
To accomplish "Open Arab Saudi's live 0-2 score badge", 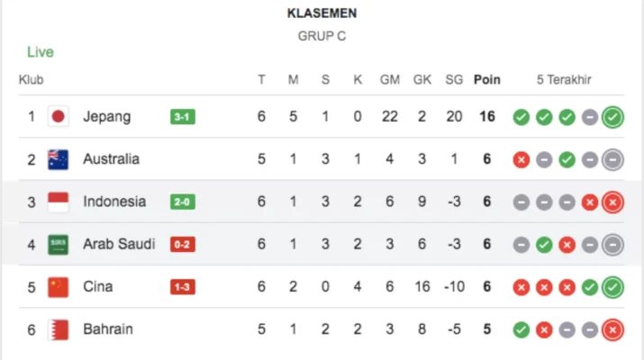I will 183,244.
